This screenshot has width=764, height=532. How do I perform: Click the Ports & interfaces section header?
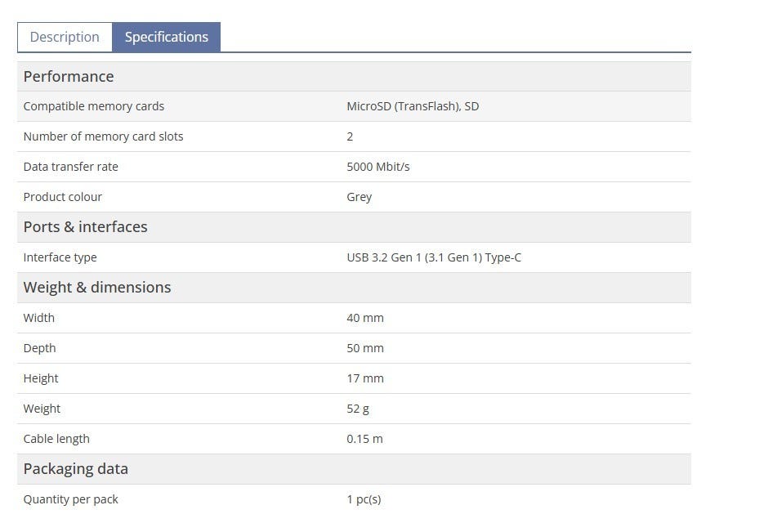pyautogui.click(x=85, y=227)
